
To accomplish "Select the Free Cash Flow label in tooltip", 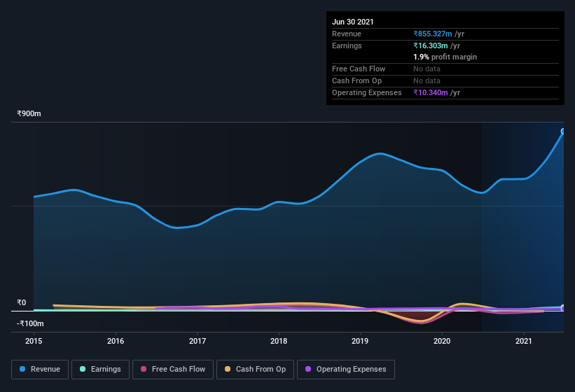I will [359, 69].
